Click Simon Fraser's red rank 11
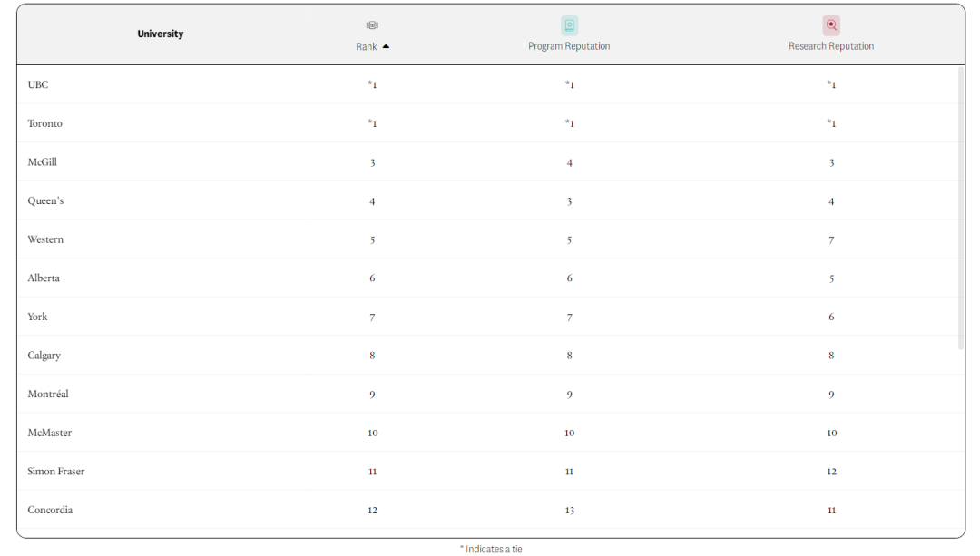This screenshot has width=980, height=556. 372,472
